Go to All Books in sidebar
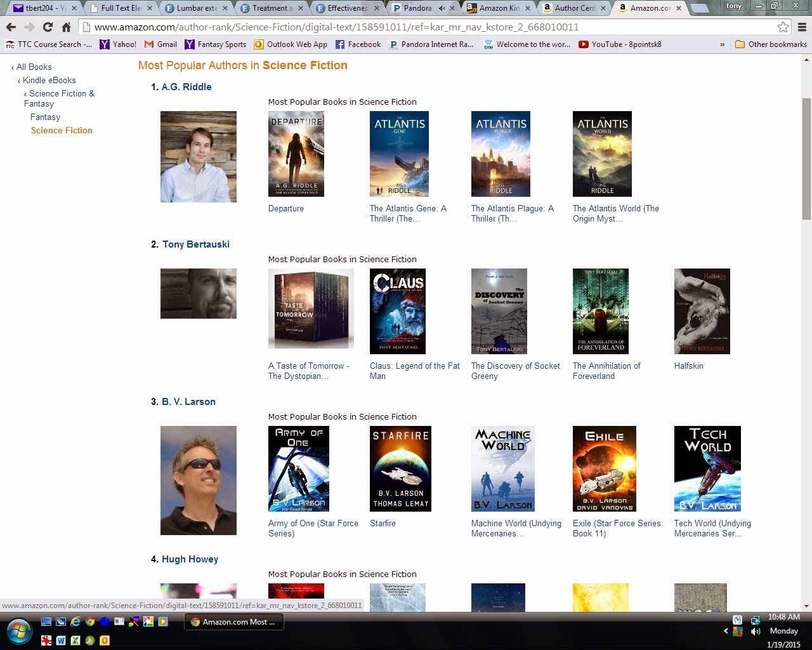 (x=34, y=67)
